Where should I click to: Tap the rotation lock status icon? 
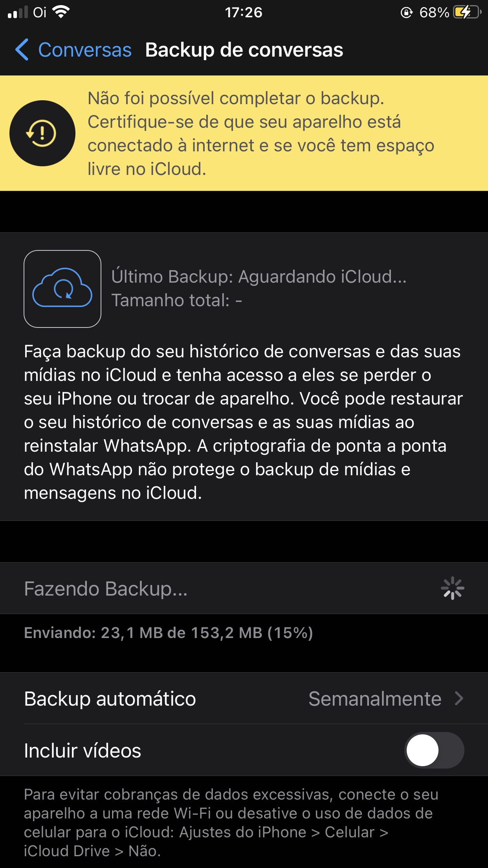click(x=406, y=13)
